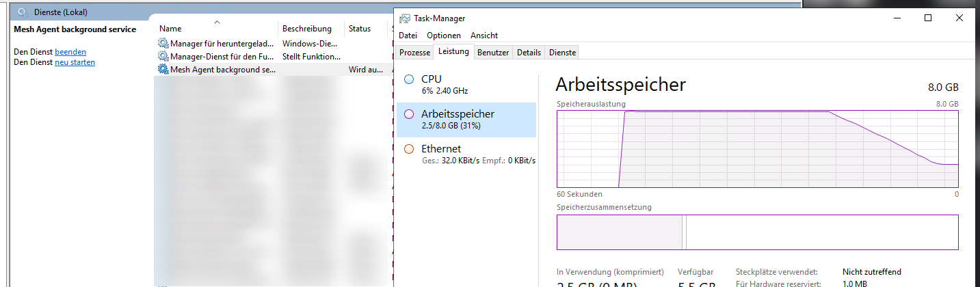Click the 'beenden' link to stop the service

click(x=70, y=52)
